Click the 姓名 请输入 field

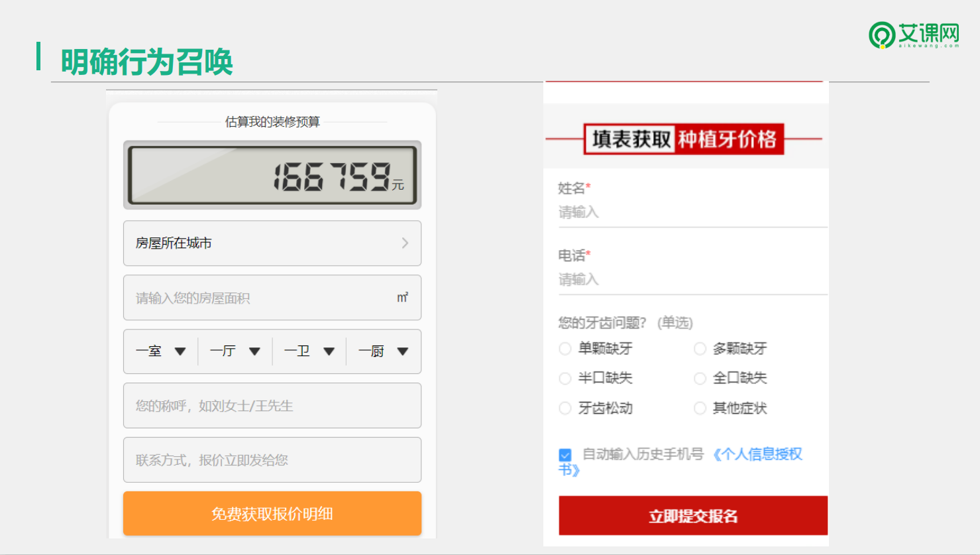[x=693, y=213]
